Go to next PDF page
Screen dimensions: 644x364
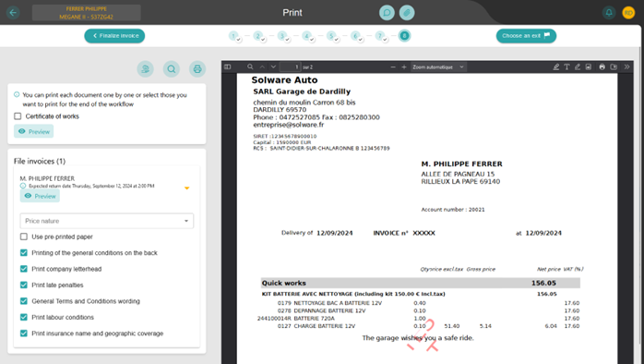tap(273, 67)
